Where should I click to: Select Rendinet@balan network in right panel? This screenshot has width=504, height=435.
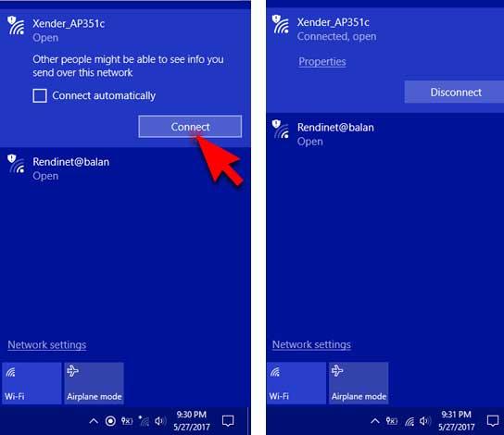pyautogui.click(x=385, y=134)
